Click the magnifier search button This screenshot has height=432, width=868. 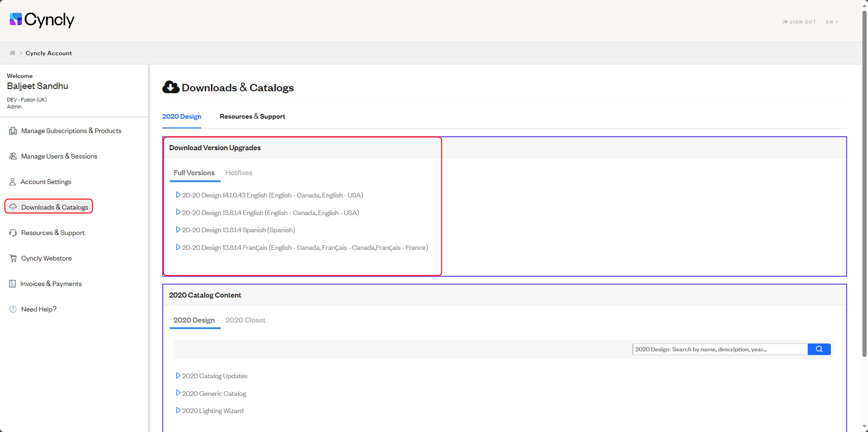pos(819,349)
